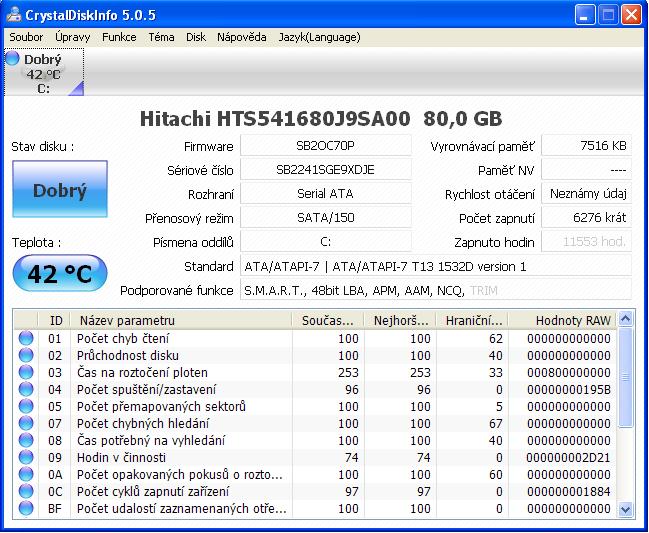Click the Dobrý health status button
Viewport: 649px width, 533px height.
pyautogui.click(x=59, y=190)
